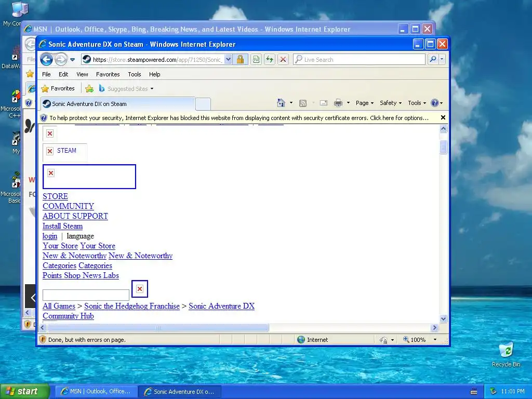Open the Safety command menu

(391, 103)
